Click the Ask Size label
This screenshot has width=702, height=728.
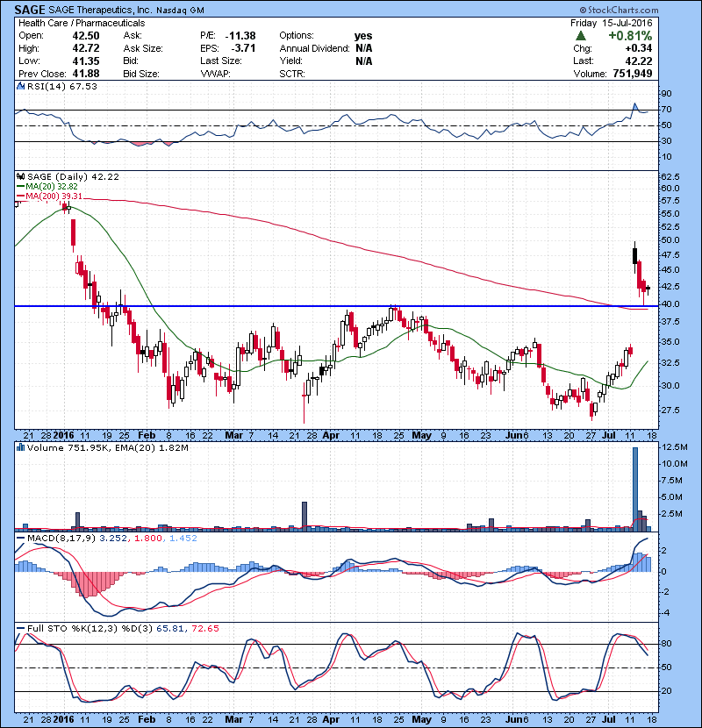[143, 48]
